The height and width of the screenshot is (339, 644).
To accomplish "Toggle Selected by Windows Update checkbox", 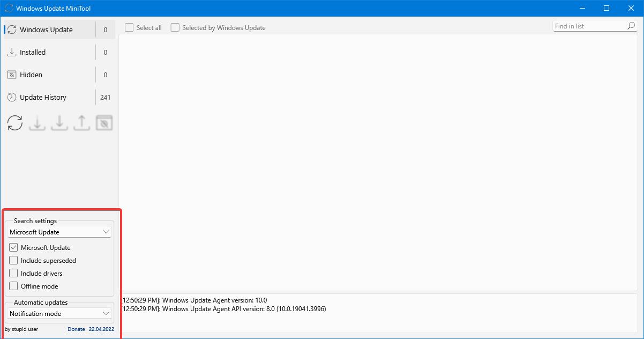I will click(175, 27).
